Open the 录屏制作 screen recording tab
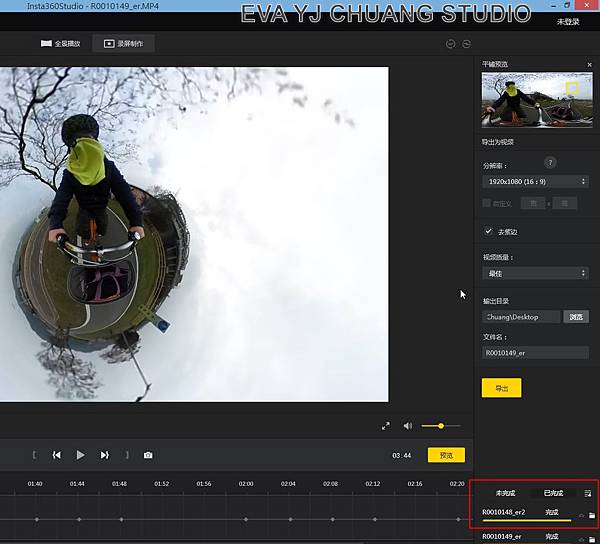The height and width of the screenshot is (544, 600). (x=123, y=44)
